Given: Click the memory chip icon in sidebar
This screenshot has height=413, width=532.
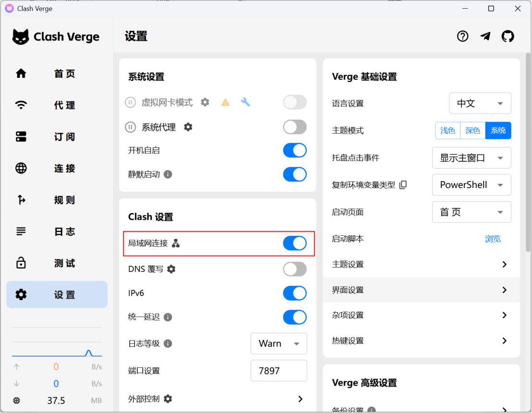Looking at the screenshot, I should coord(16,401).
